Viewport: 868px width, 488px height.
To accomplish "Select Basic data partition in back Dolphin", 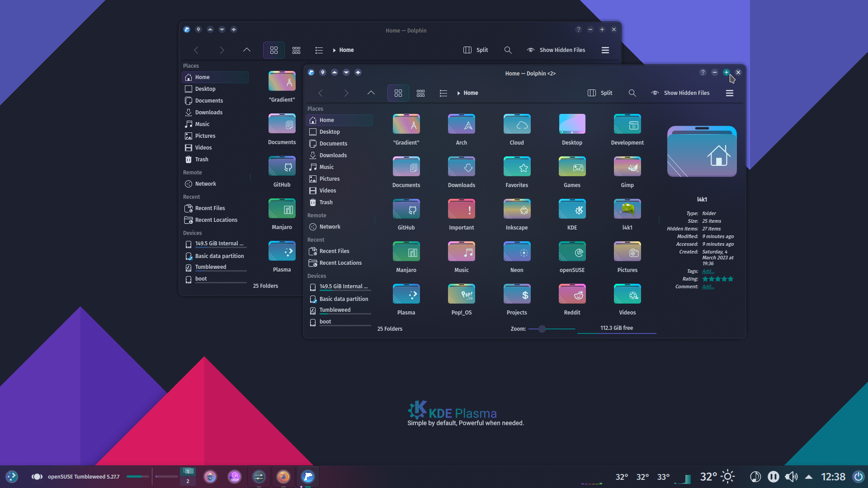I will [215, 256].
